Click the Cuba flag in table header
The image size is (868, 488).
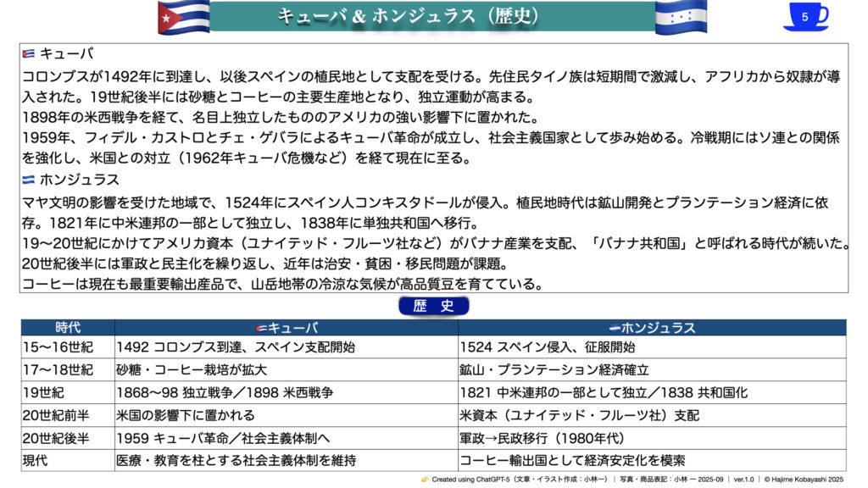pos(262,329)
